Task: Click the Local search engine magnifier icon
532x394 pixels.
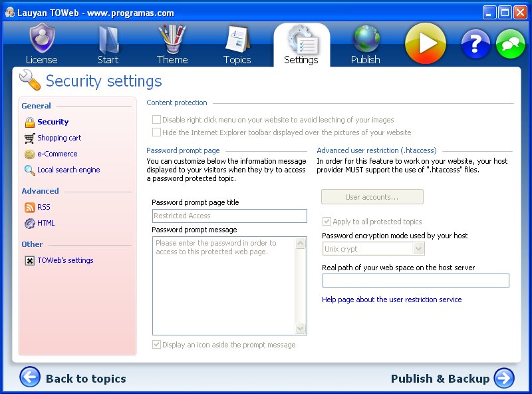Action: [x=29, y=170]
